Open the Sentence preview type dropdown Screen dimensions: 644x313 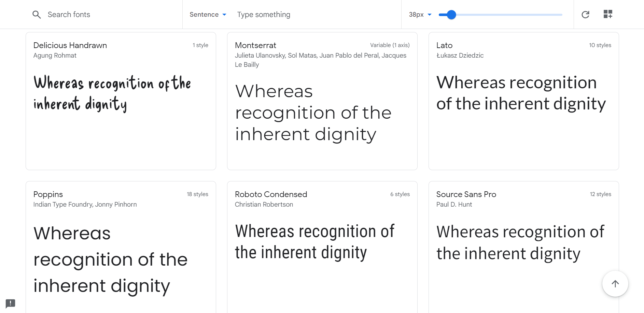(x=208, y=15)
